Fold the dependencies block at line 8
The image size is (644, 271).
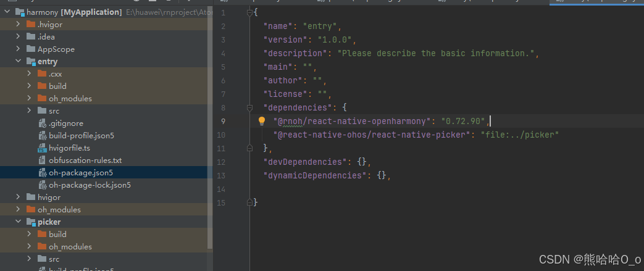click(249, 107)
